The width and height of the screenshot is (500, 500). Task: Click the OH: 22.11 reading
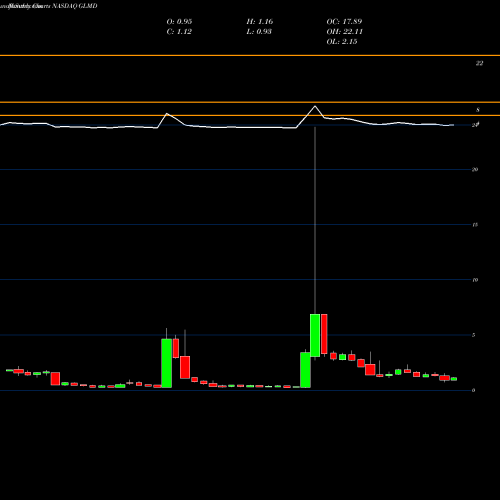click(x=345, y=31)
